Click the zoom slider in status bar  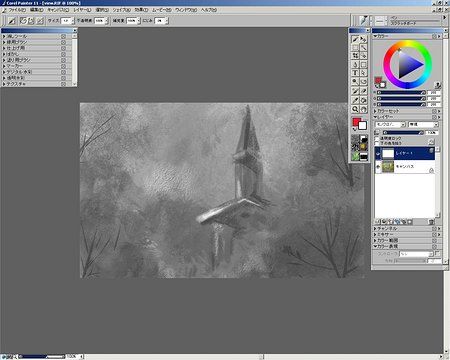pos(42,357)
